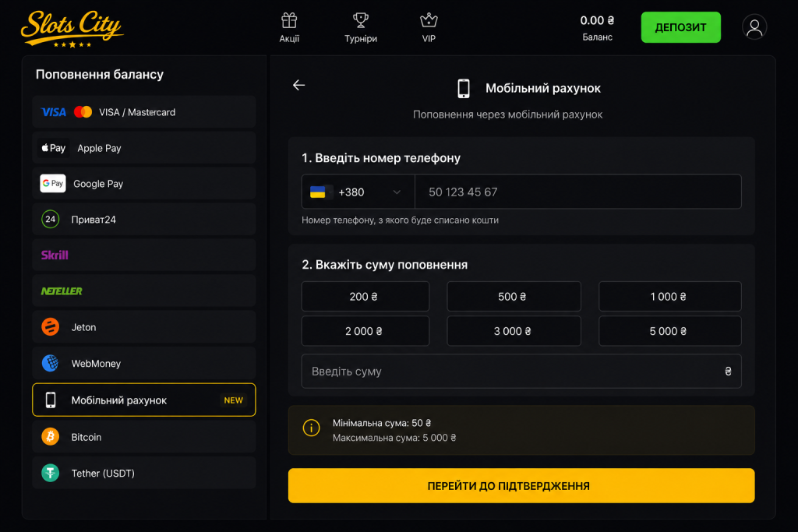
Task: Click the Apple Pay logo icon
Action: 54,148
